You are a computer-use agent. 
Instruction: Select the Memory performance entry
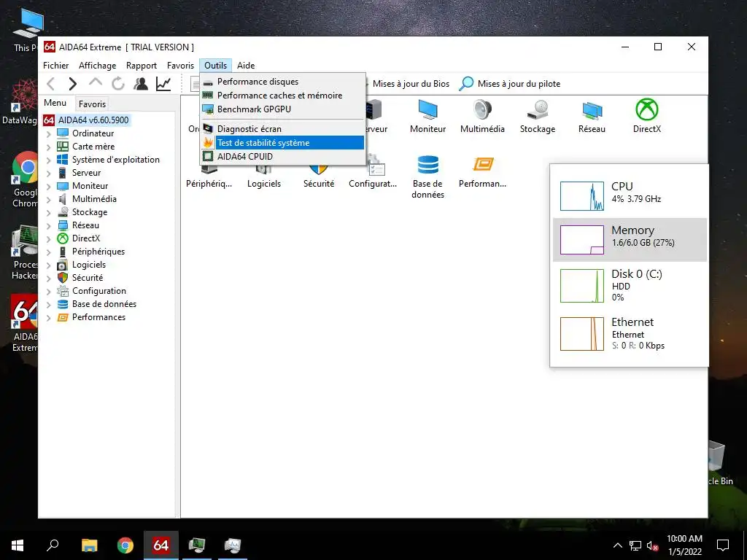click(630, 239)
